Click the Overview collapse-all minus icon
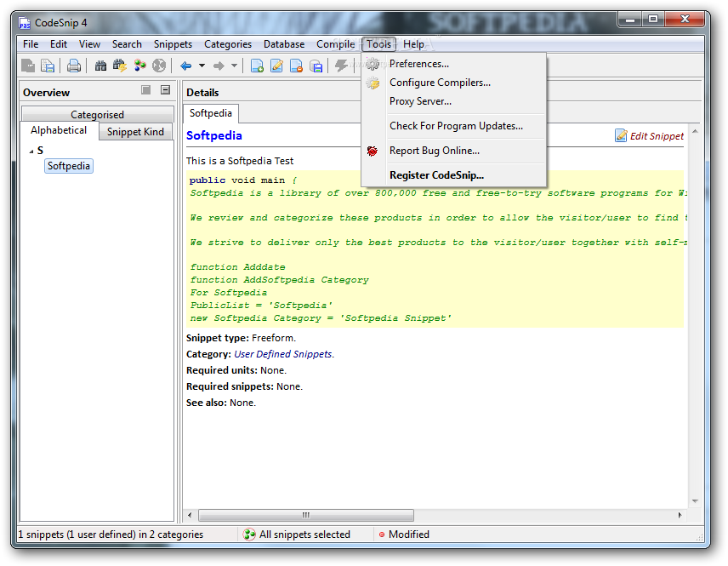This screenshot has height=566, width=728. pyautogui.click(x=165, y=89)
